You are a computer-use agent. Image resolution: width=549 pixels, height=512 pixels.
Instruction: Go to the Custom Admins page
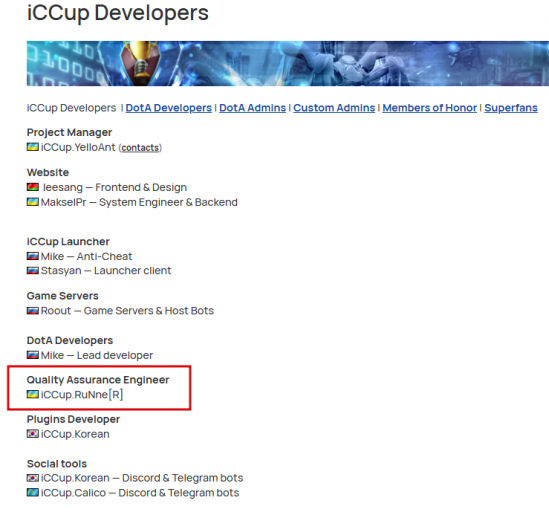coord(334,108)
